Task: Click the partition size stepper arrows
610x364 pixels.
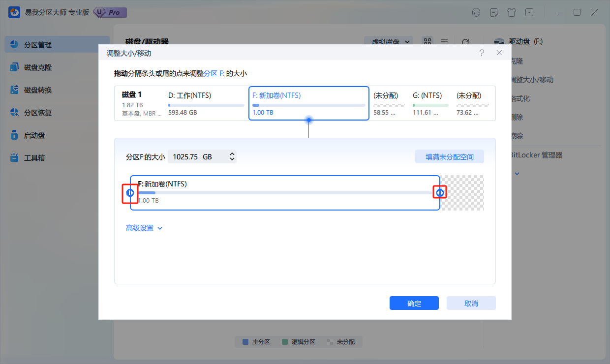Action: [232, 157]
